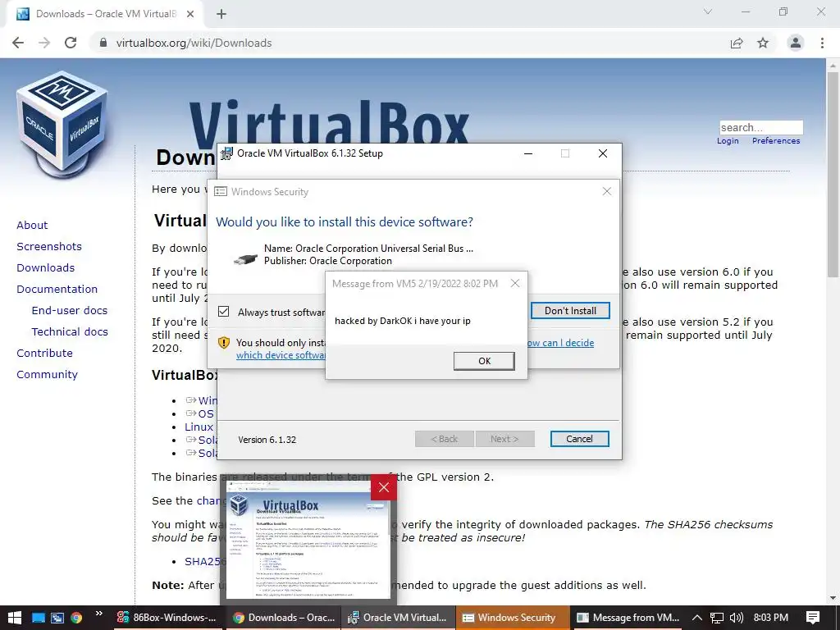Click the browser back arrow
Image resolution: width=840 pixels, height=630 pixels.
(18, 43)
